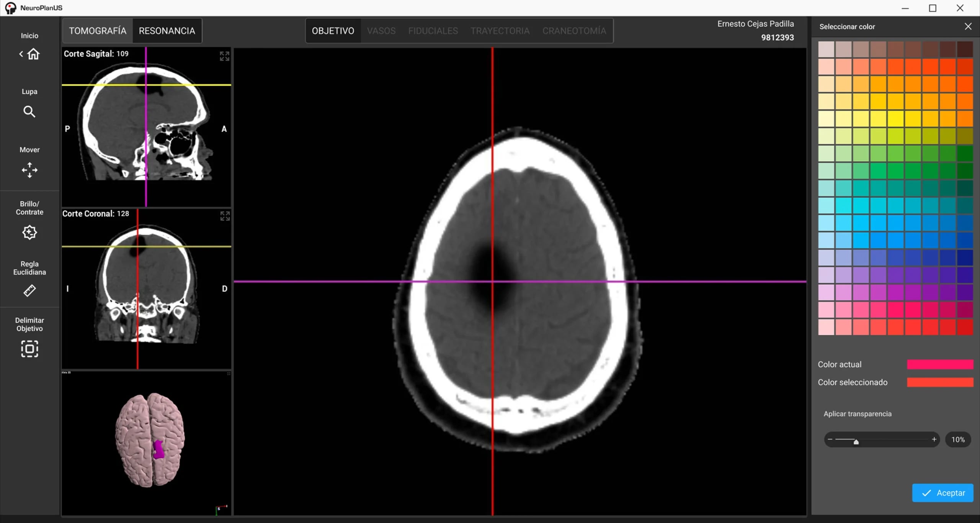Expand the Corte Sagital view to fullscreen
Image resolution: width=980 pixels, height=523 pixels.
(x=225, y=56)
